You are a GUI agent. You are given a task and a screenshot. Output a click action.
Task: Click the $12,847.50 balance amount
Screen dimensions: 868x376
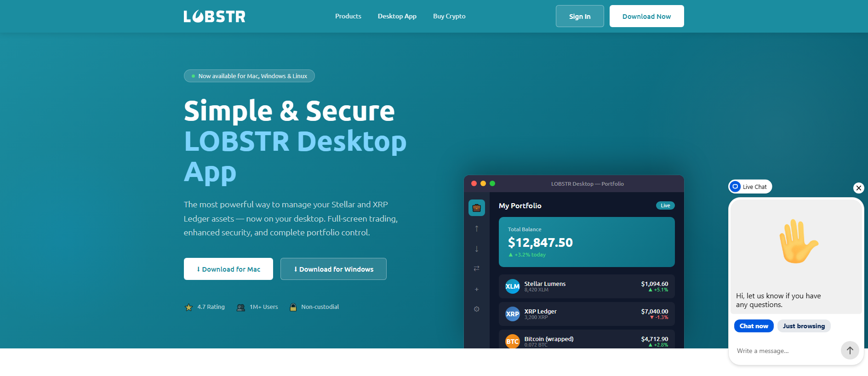[x=540, y=242]
